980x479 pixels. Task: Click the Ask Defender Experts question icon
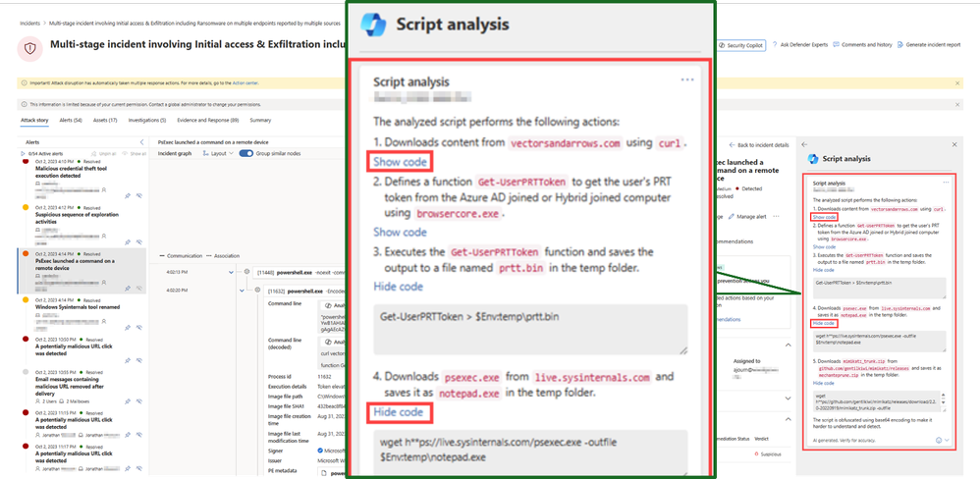[x=776, y=45]
